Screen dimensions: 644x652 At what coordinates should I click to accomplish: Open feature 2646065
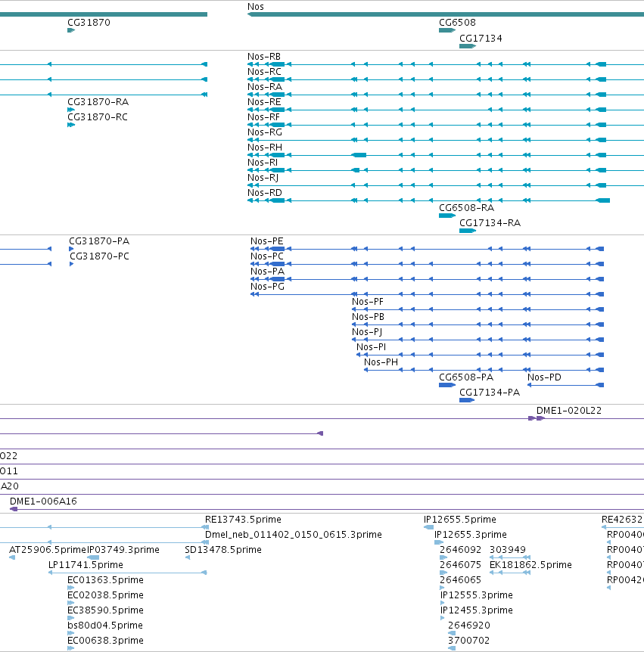coord(461,579)
